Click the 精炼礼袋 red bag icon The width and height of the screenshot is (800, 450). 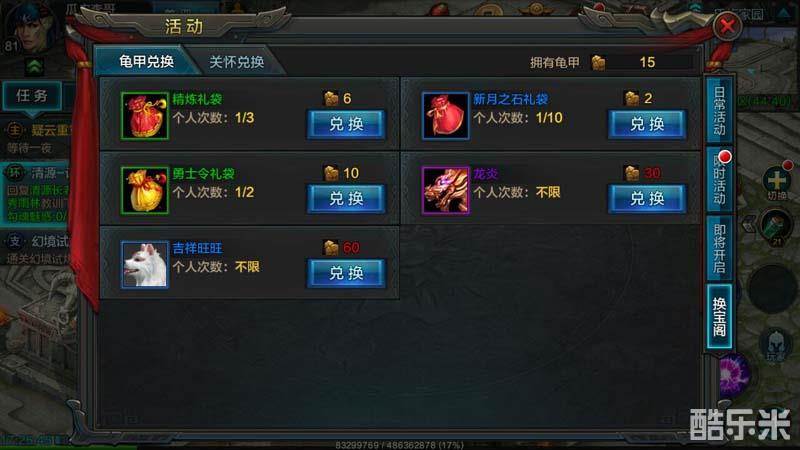pos(145,116)
